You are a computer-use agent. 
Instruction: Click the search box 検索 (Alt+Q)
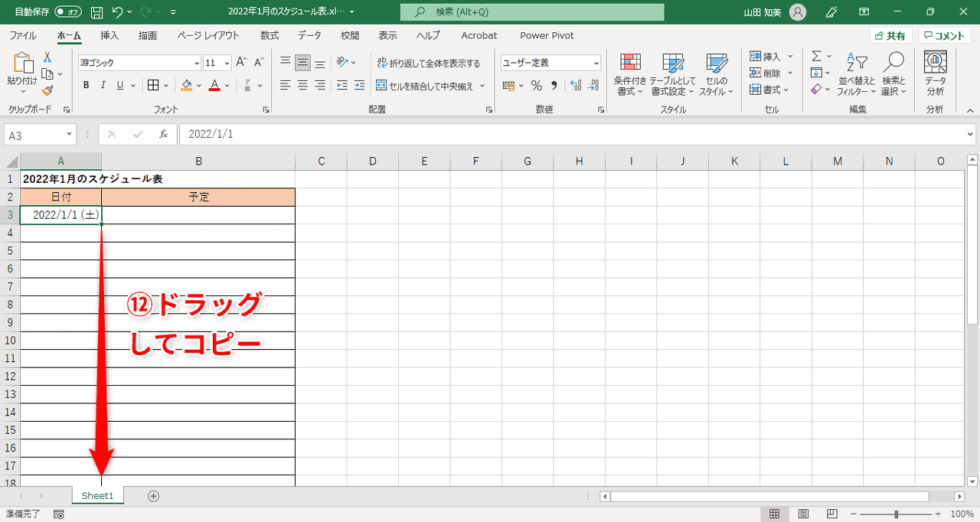532,12
